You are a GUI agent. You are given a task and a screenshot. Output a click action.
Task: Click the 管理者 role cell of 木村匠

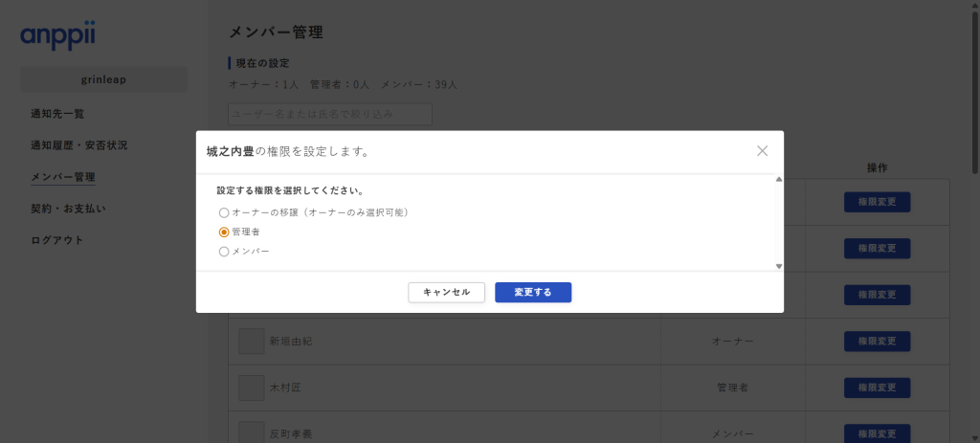(732, 388)
